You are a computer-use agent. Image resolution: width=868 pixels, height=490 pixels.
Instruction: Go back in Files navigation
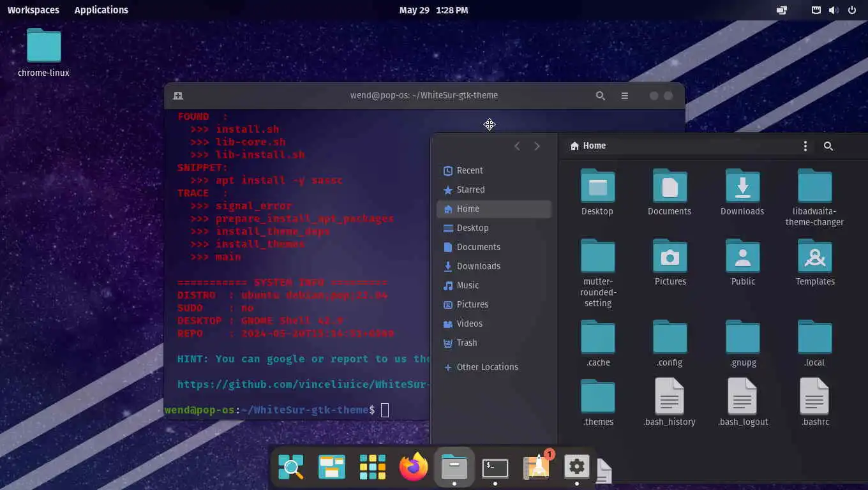pos(517,146)
